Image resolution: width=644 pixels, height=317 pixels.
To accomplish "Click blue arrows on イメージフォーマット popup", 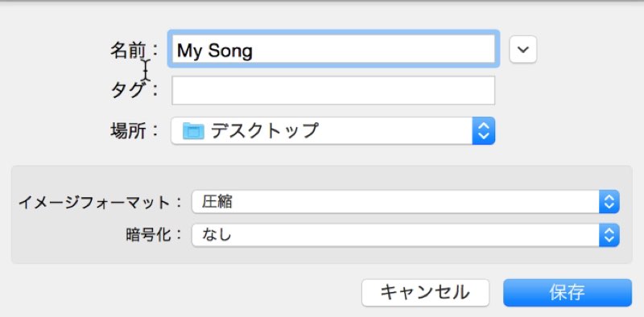I will click(609, 202).
